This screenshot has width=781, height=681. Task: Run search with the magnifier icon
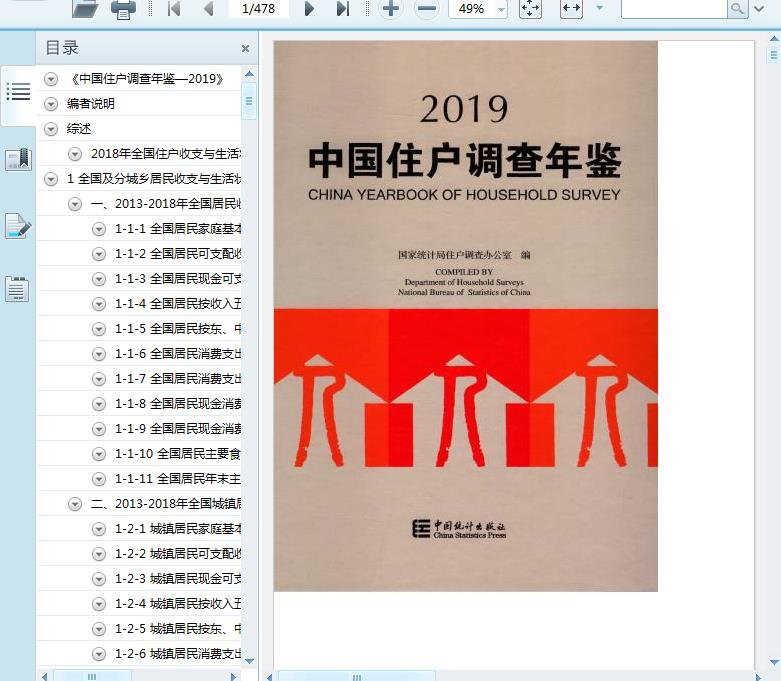(738, 8)
